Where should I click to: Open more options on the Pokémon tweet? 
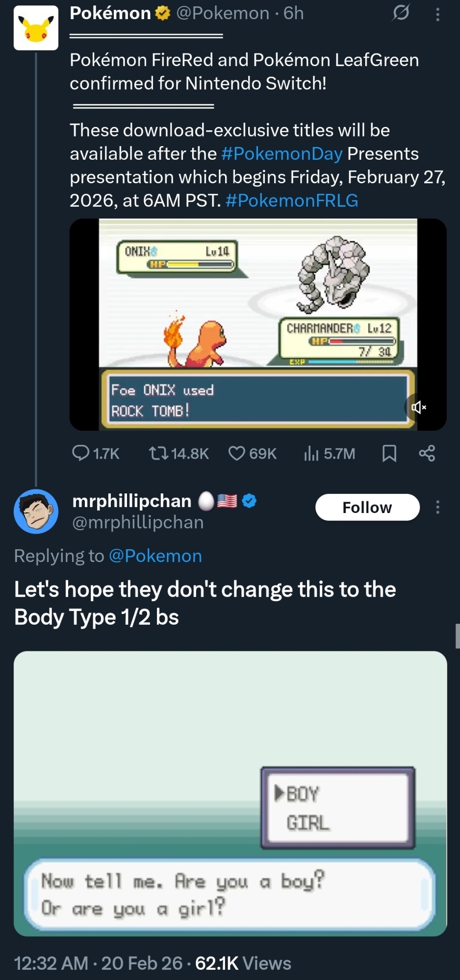point(437,14)
